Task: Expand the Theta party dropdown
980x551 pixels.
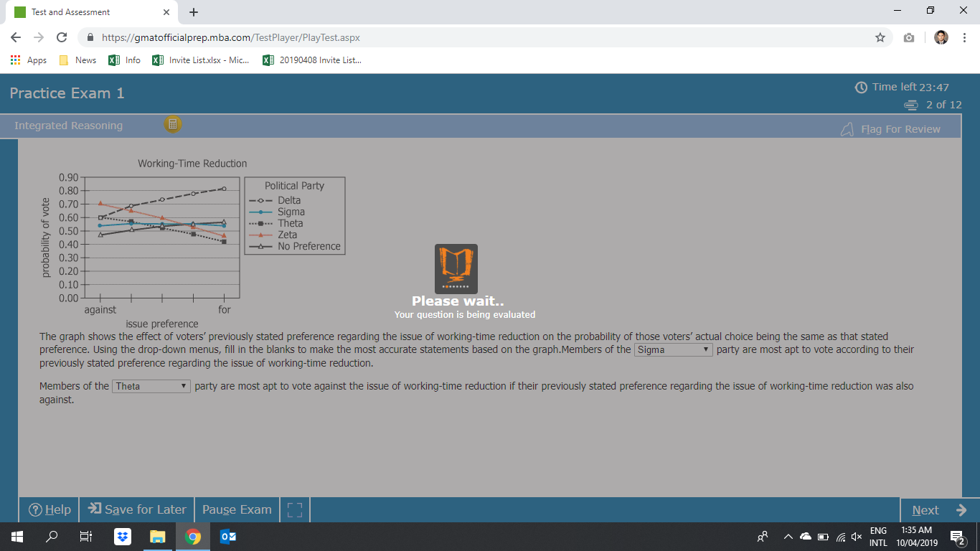Action: 151,386
